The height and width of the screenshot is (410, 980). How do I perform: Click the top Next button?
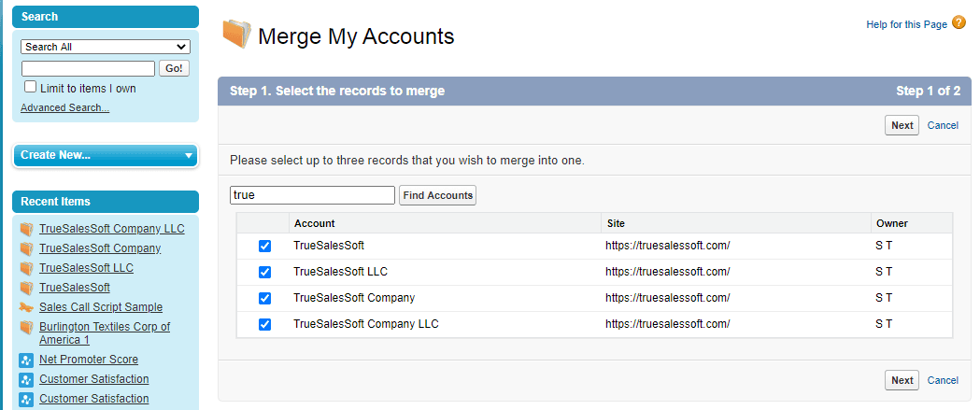(902, 126)
